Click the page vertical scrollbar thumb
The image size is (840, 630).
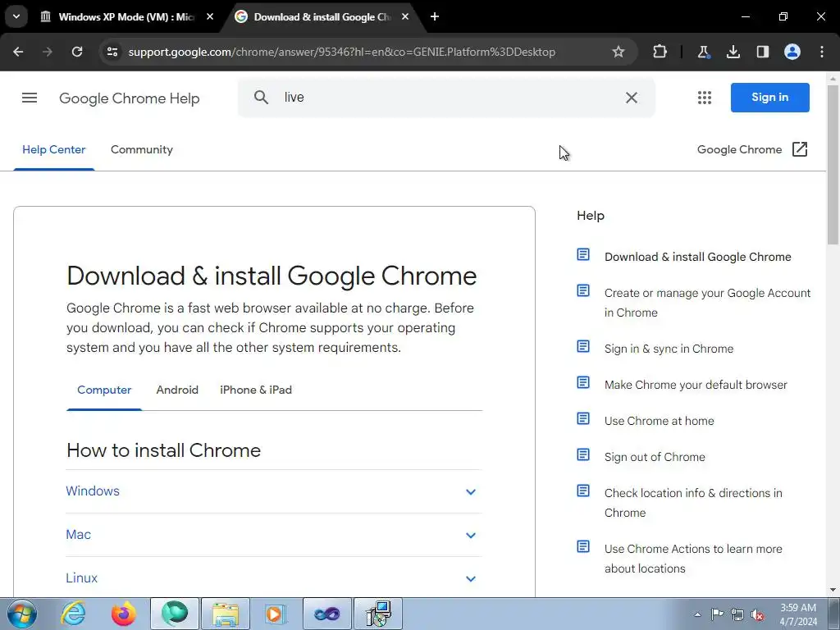833,163
